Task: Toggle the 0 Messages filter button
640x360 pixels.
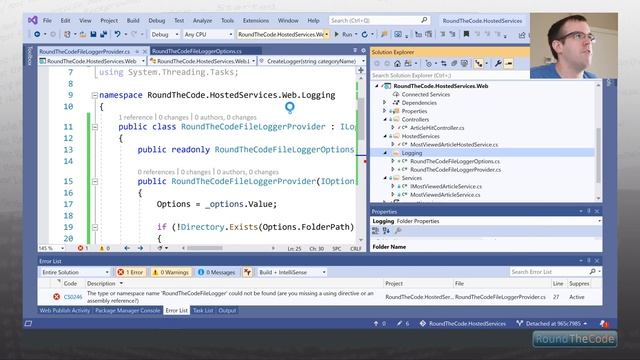Action: tap(217, 272)
